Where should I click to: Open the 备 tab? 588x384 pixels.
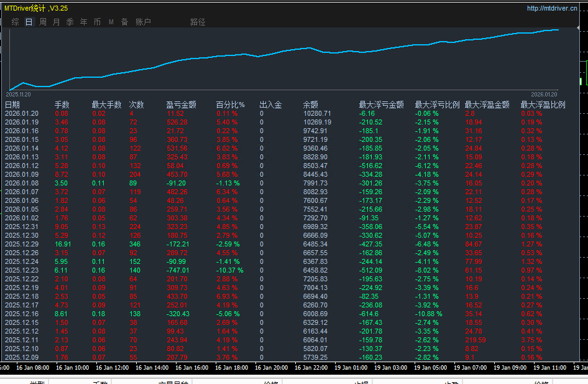[x=124, y=22]
